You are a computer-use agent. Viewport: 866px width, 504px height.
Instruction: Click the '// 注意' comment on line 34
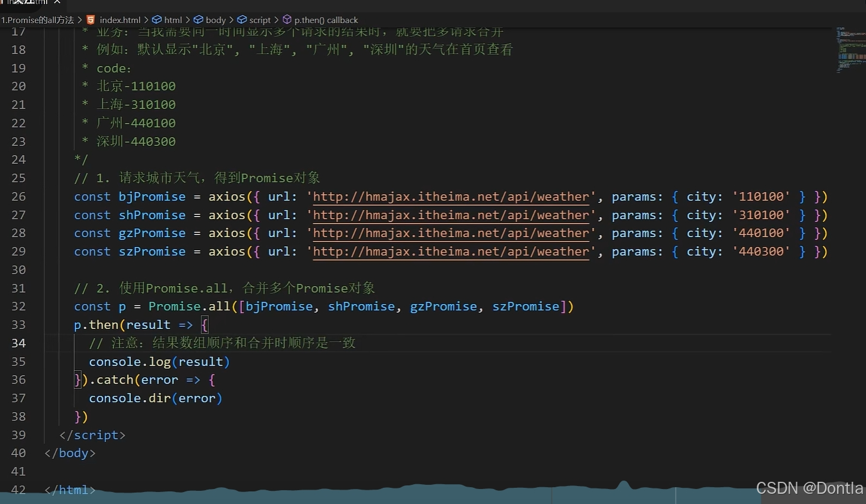tap(222, 343)
